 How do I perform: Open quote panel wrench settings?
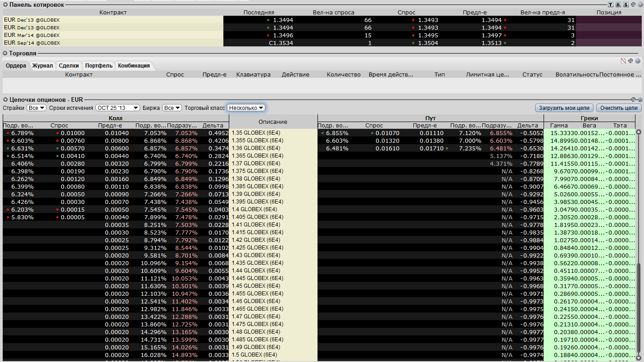(x=633, y=5)
